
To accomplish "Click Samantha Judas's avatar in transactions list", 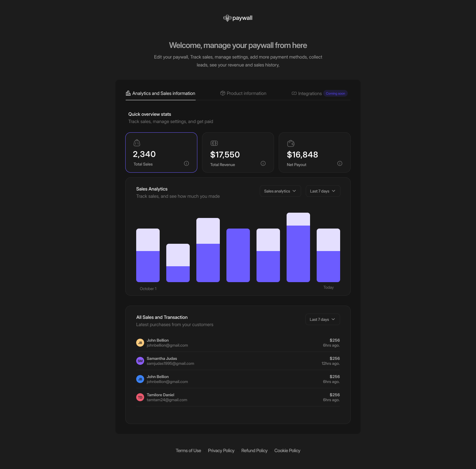I will coord(140,361).
